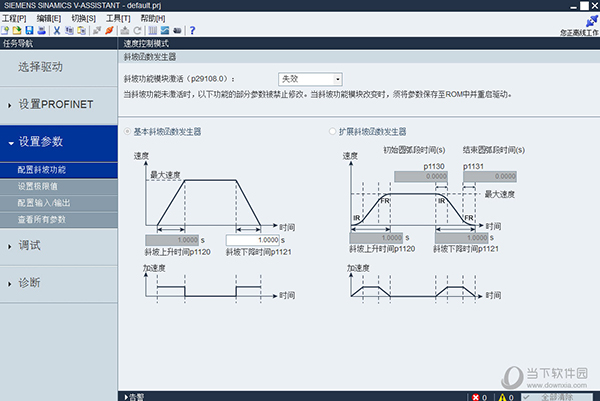Click basic 斜坡下降时间p1121 input field
This screenshot has width=600, height=401.
[x=253, y=240]
